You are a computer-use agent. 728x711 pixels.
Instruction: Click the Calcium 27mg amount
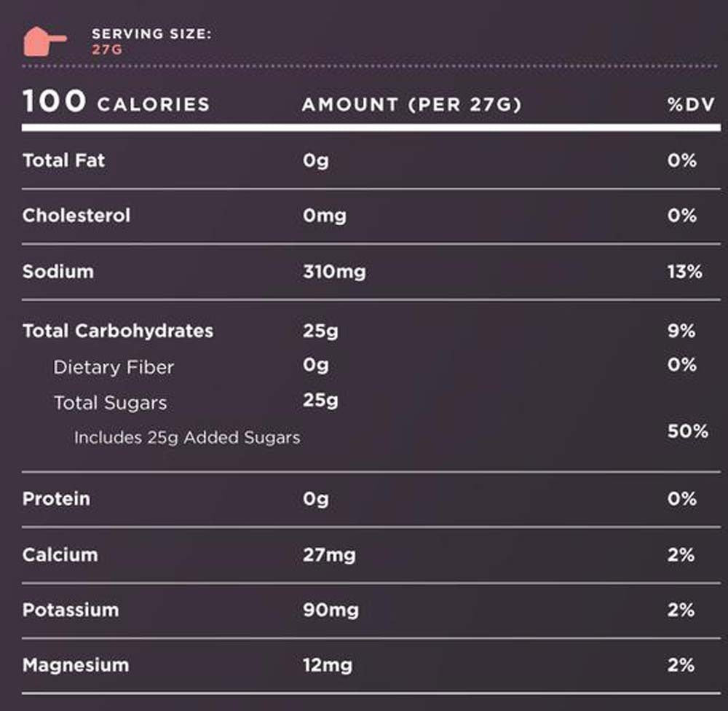pos(329,555)
